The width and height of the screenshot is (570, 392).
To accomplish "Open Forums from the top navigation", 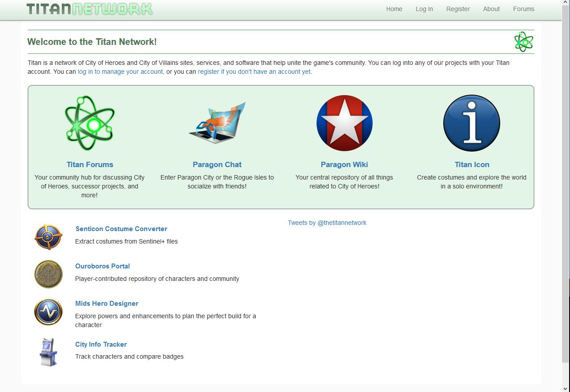I will tap(524, 9).
